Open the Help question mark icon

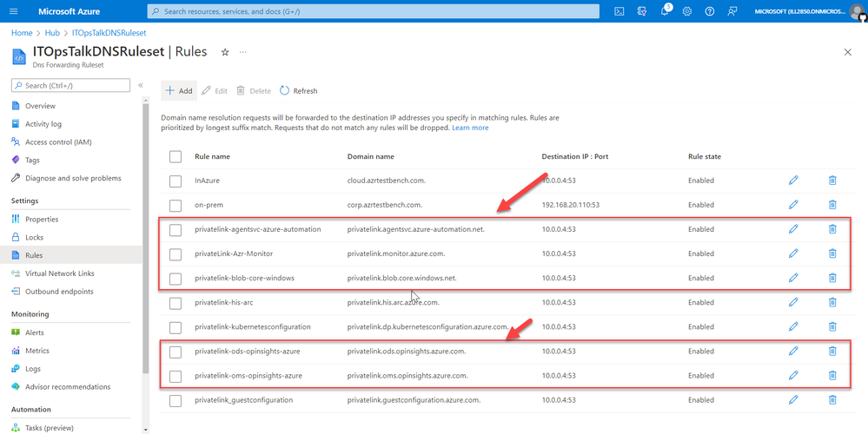point(710,11)
